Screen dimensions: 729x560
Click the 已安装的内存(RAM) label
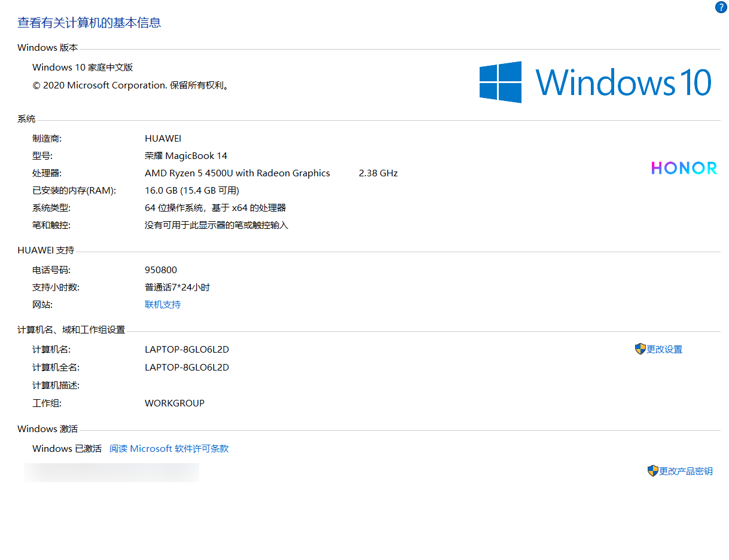click(74, 191)
